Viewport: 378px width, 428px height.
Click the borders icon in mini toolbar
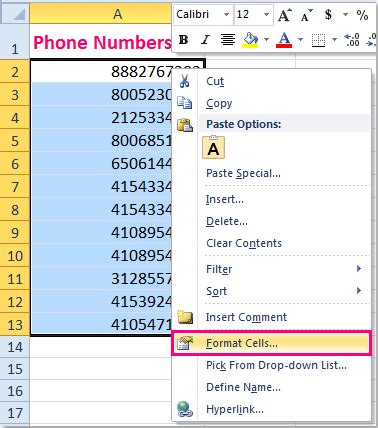[x=318, y=40]
